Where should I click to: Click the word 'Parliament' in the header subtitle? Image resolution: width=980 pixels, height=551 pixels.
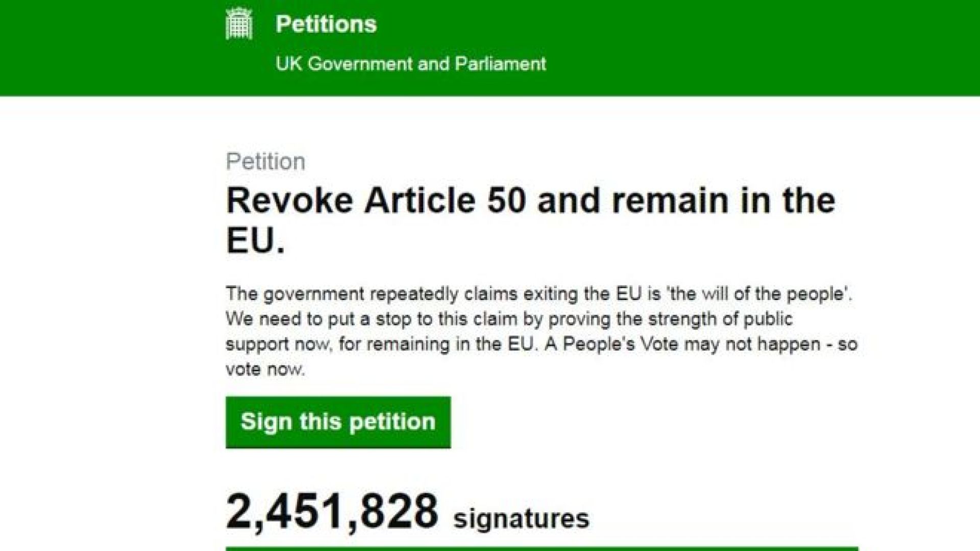[500, 64]
